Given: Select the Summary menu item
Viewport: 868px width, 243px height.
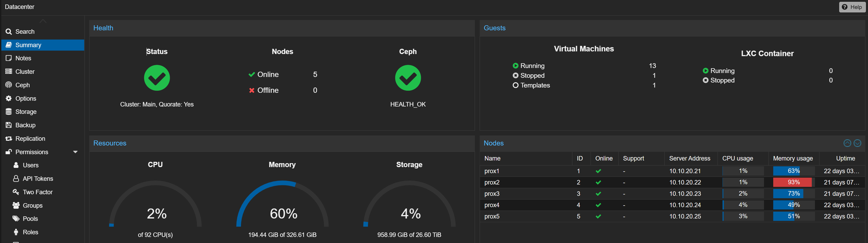Looking at the screenshot, I should click(x=28, y=45).
